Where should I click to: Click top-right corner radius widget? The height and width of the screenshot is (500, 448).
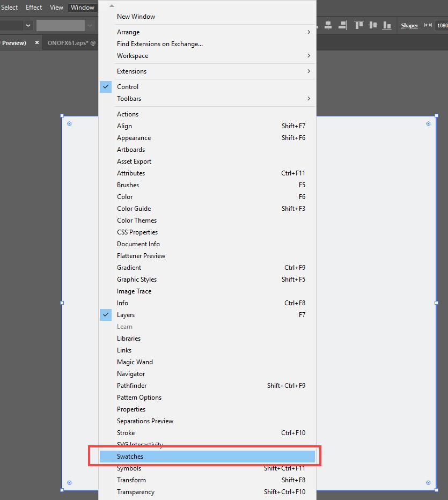pyautogui.click(x=429, y=124)
